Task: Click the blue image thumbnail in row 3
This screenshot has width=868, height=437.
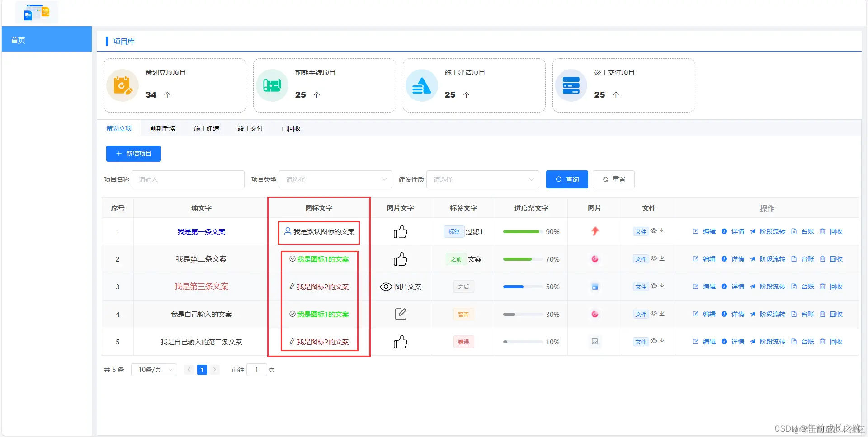Action: [x=595, y=287]
